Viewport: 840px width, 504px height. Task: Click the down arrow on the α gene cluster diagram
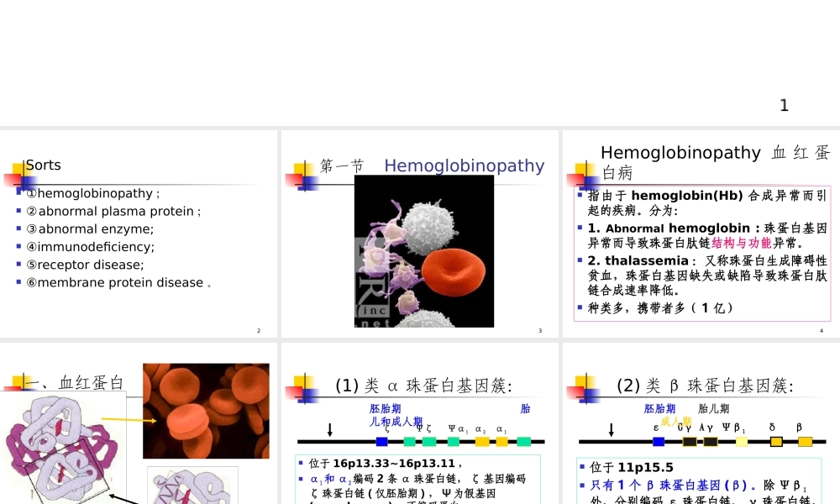coord(330,428)
